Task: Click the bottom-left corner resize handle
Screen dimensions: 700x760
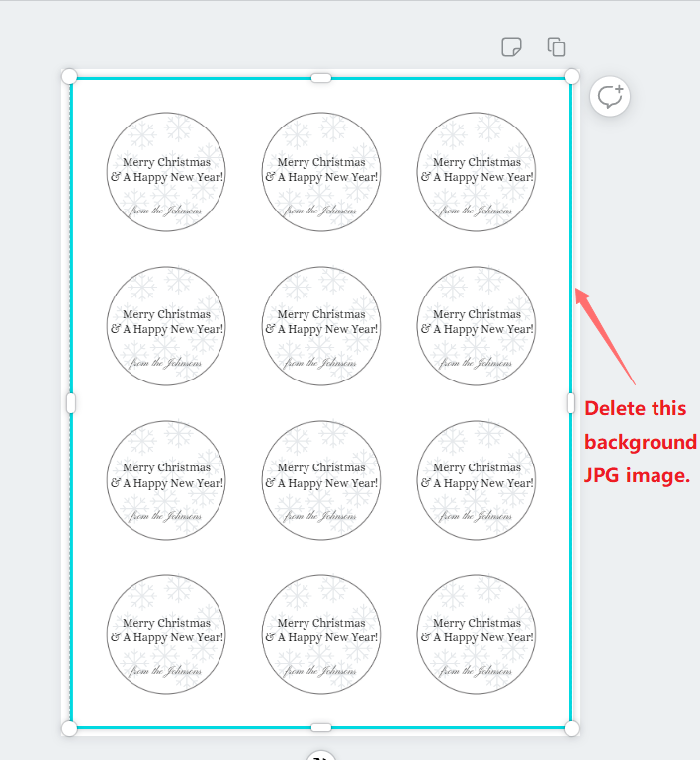Action: [x=69, y=728]
